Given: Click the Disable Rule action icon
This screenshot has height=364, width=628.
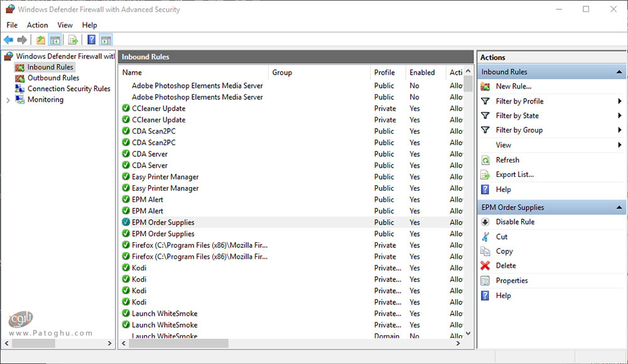Looking at the screenshot, I should (x=485, y=222).
